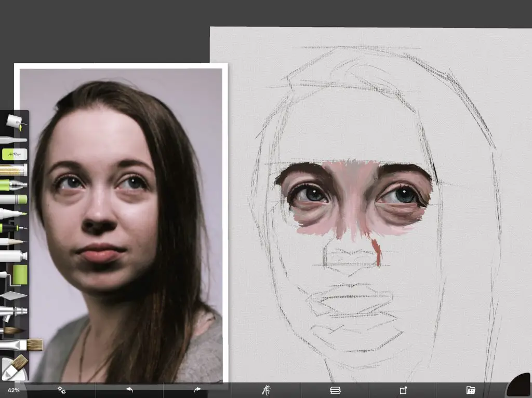532x398 pixels.
Task: Undo the last stroke
Action: click(x=129, y=390)
